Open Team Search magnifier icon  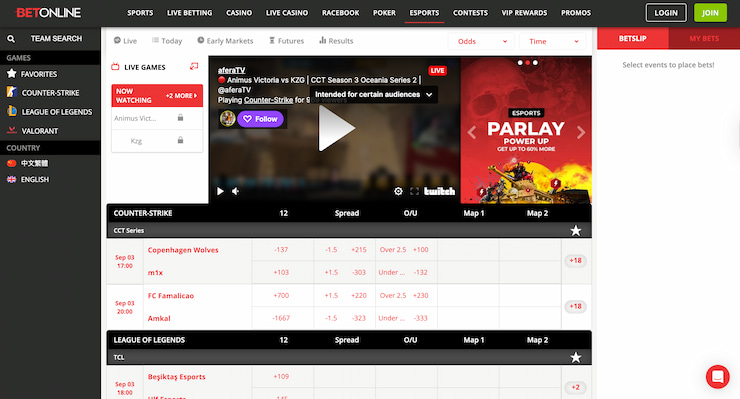tap(11, 39)
